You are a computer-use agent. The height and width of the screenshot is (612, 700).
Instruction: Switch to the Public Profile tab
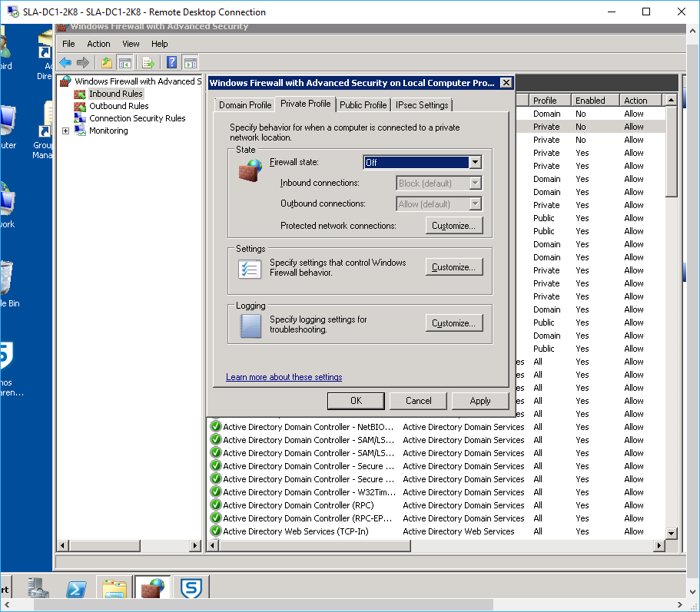pyautogui.click(x=363, y=105)
